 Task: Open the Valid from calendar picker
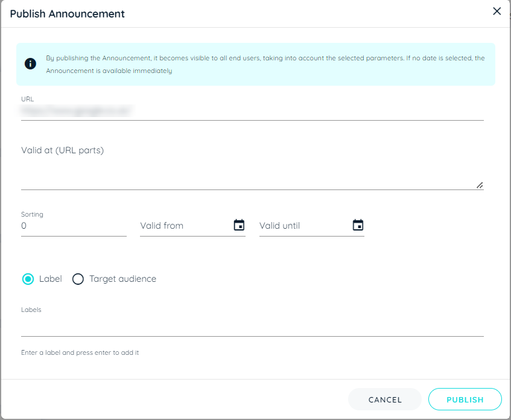(240, 224)
